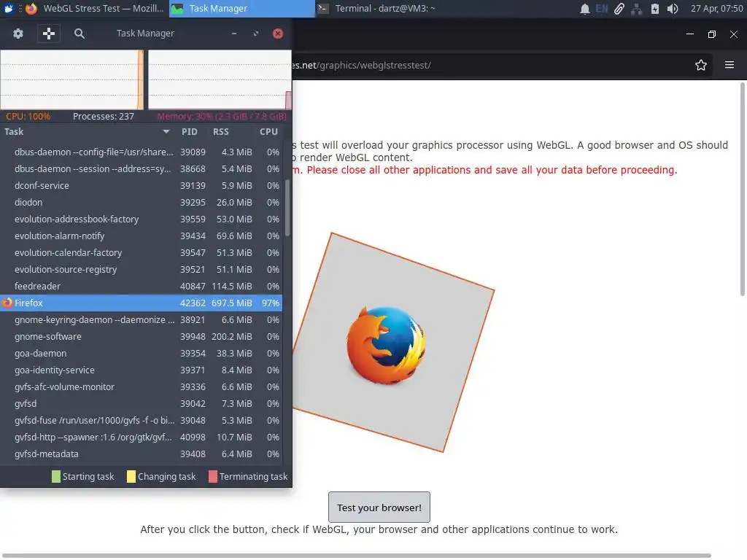The width and height of the screenshot is (747, 560).
Task: Click the red close-applications warning text
Action: pyautogui.click(x=484, y=170)
